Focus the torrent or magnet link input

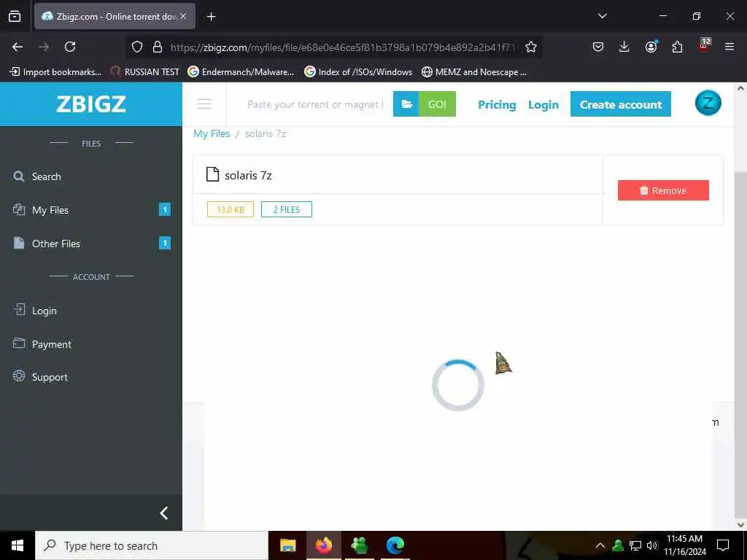[x=315, y=104]
